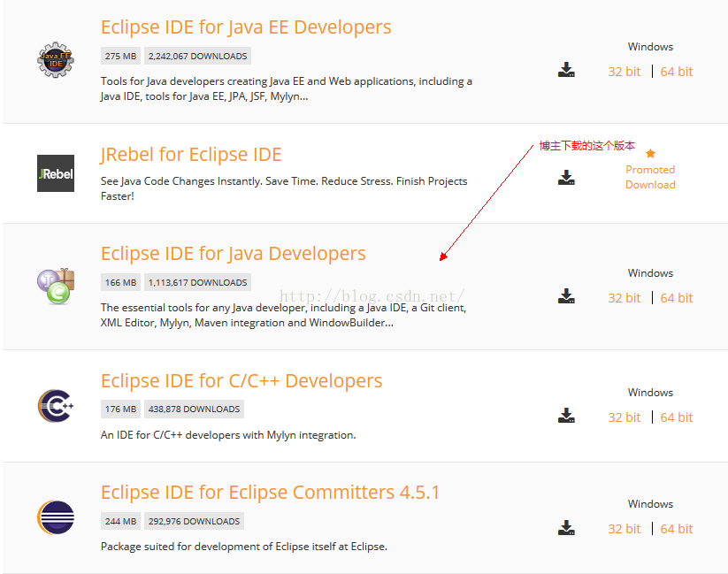Screen dimensions: 728x574
Task: Download 64 bit Java Developers package
Action: click(677, 298)
